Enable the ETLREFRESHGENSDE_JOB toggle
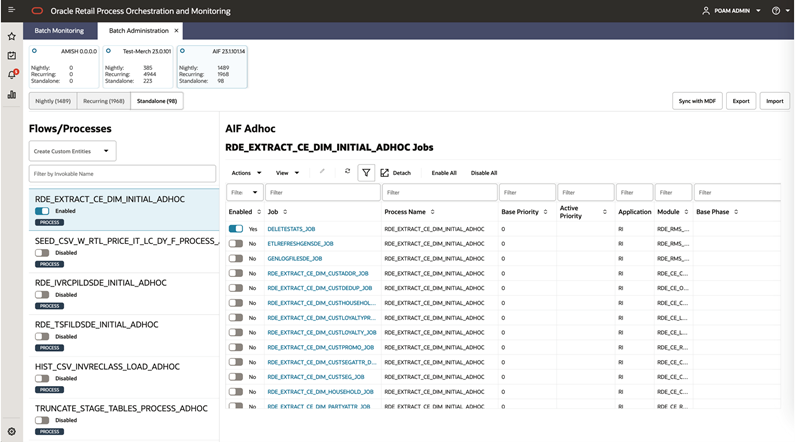The image size is (795, 442). pyautogui.click(x=236, y=244)
